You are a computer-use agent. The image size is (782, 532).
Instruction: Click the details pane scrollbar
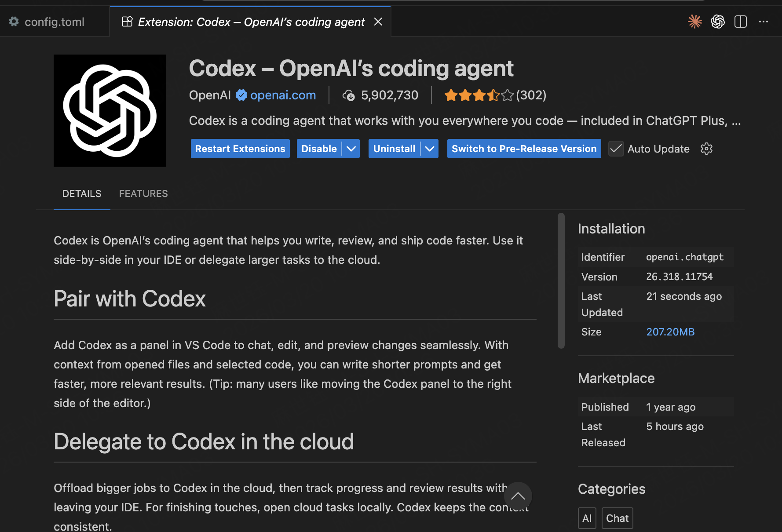point(561,281)
